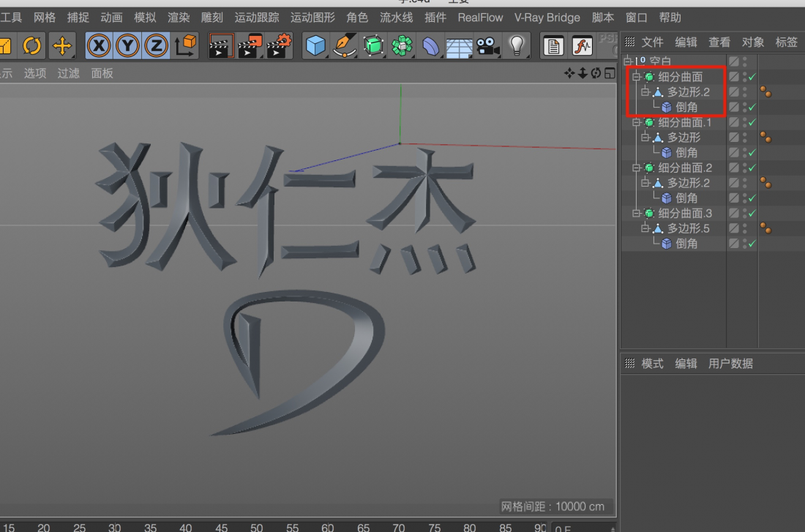This screenshot has height=532, width=805.
Task: Disable the 细分曲面.1 green checkmark
Action: click(752, 122)
